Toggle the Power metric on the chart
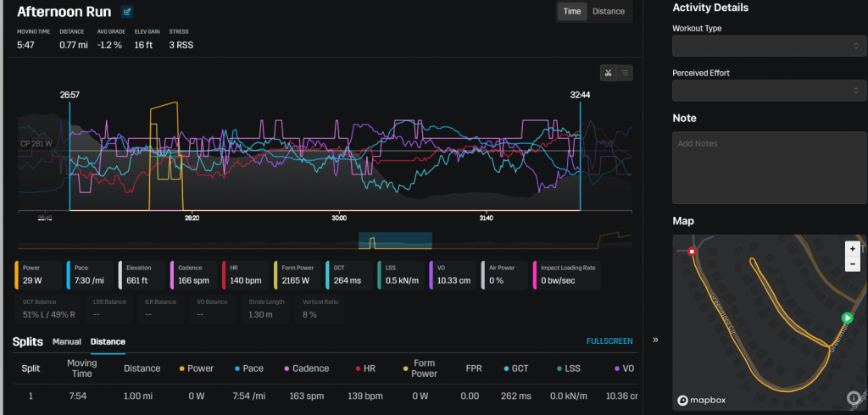 pos(39,275)
